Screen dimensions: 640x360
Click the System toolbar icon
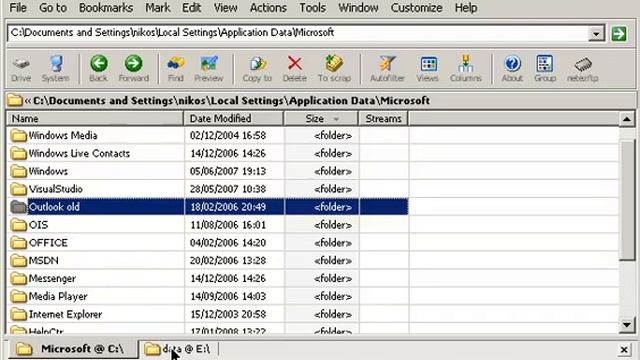[56, 64]
